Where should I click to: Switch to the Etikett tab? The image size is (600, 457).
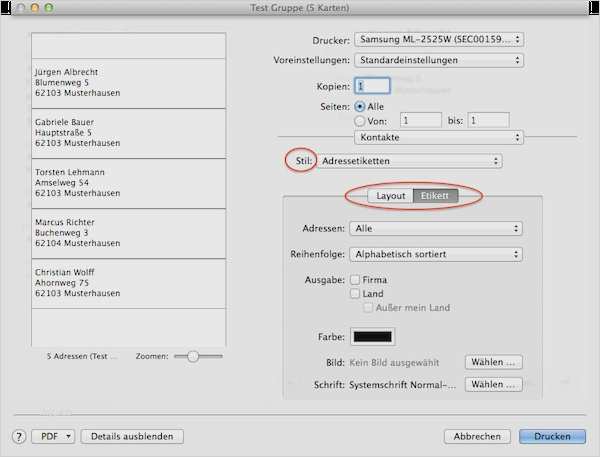[435, 196]
